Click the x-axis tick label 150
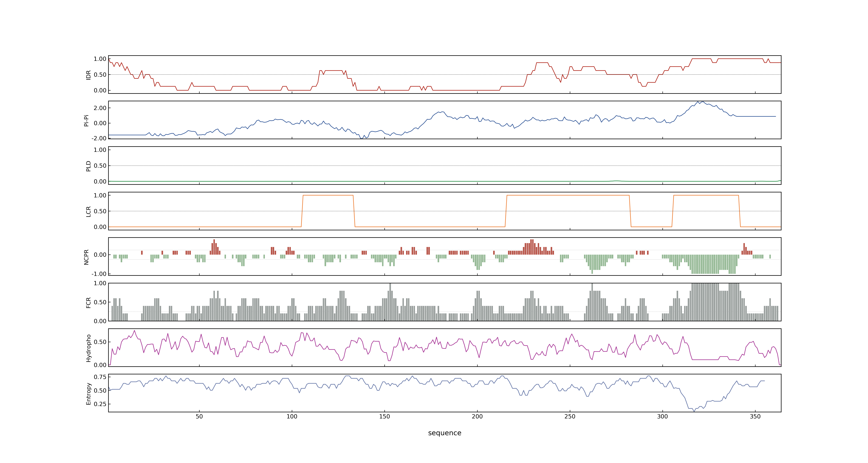The image size is (868, 463). [x=384, y=416]
